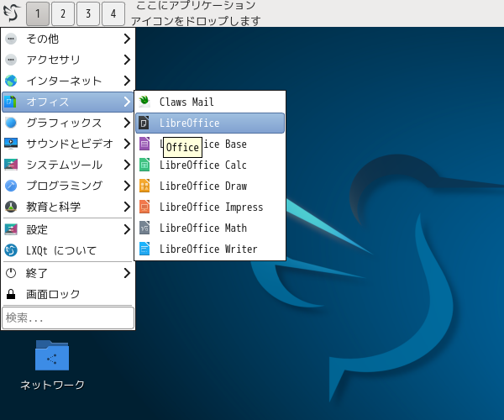Choose 画面ロック to lock the screen
The image size is (504, 420).
click(x=68, y=294)
